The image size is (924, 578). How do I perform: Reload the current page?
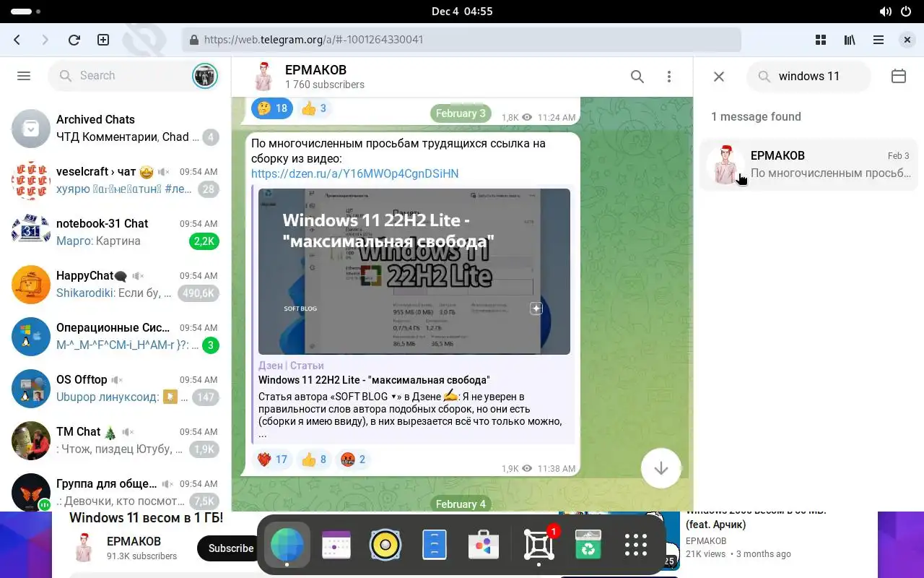(74, 40)
